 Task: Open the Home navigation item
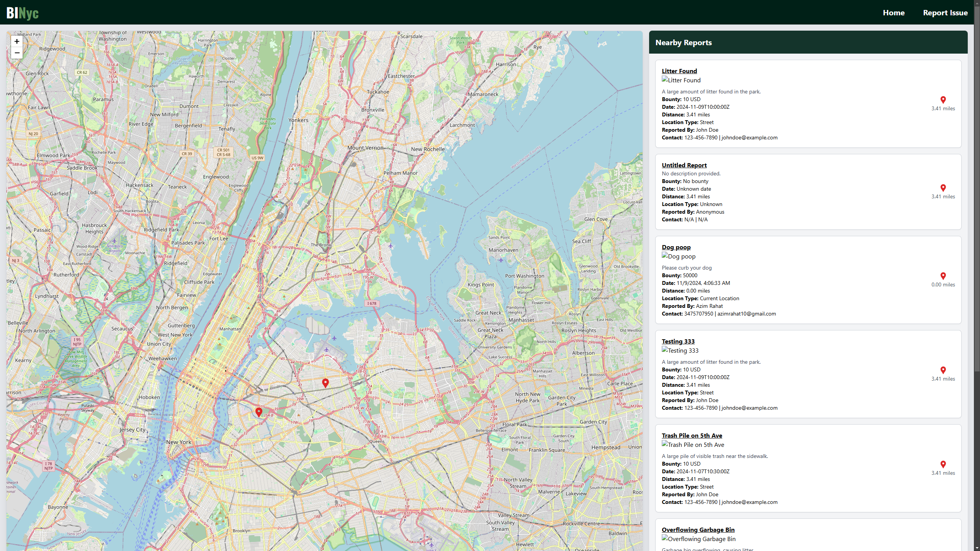tap(893, 13)
